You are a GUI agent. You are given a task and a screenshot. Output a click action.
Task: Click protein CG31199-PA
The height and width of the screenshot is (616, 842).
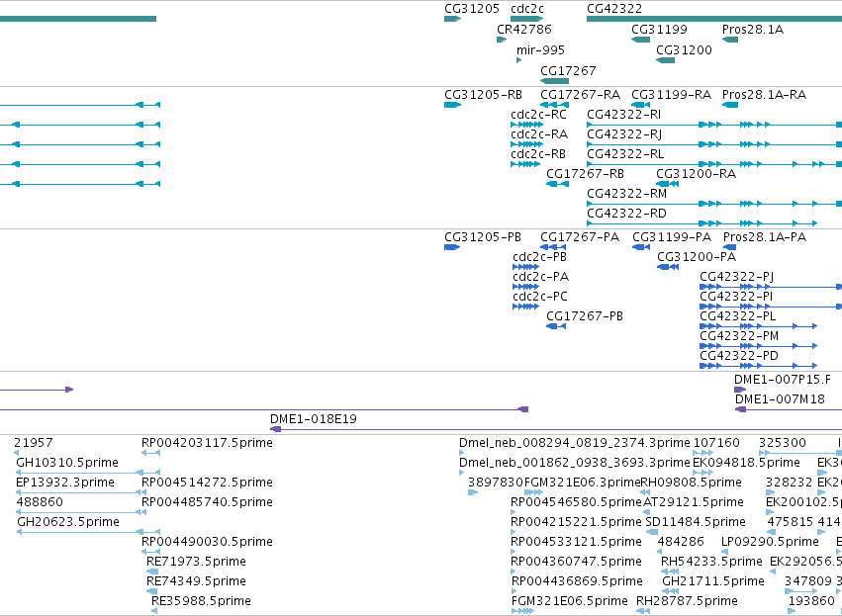coord(641,247)
